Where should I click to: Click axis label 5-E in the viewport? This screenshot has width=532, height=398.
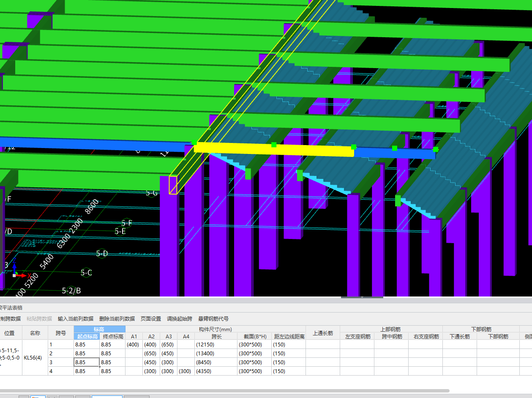pos(120,231)
